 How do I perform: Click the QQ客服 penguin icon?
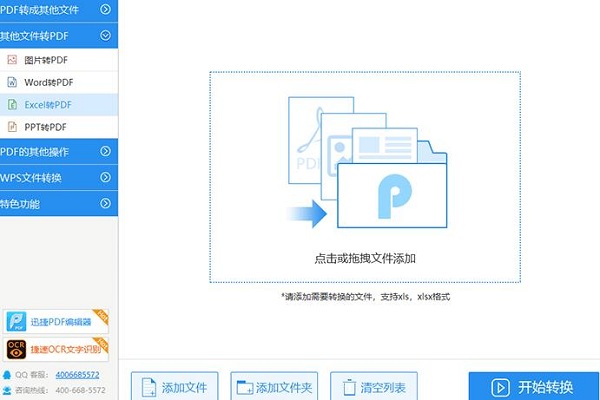coord(7,374)
